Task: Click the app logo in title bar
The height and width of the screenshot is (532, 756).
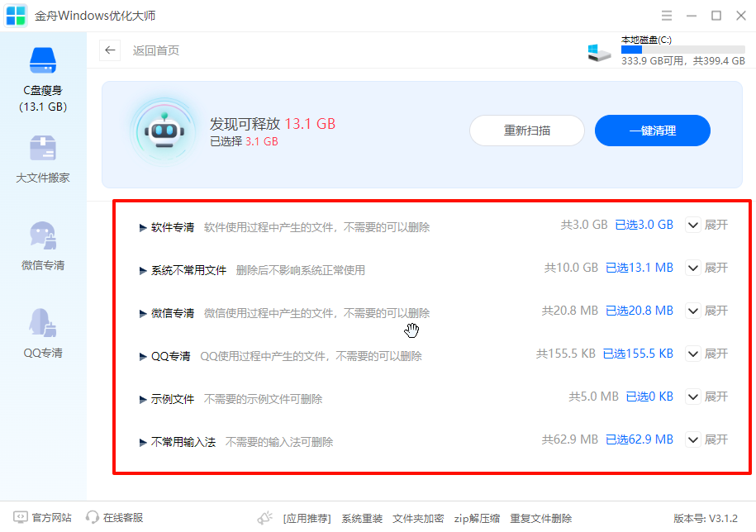Action: click(16, 16)
